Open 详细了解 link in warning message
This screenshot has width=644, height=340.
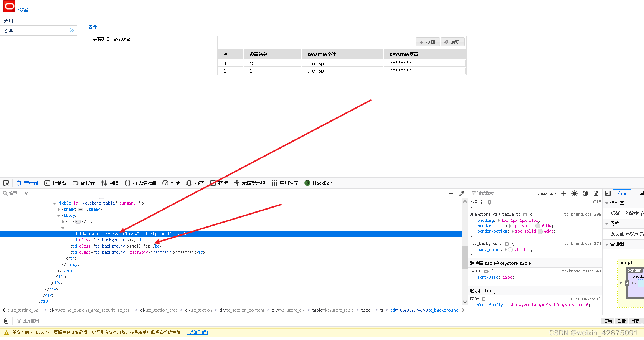coord(198,333)
